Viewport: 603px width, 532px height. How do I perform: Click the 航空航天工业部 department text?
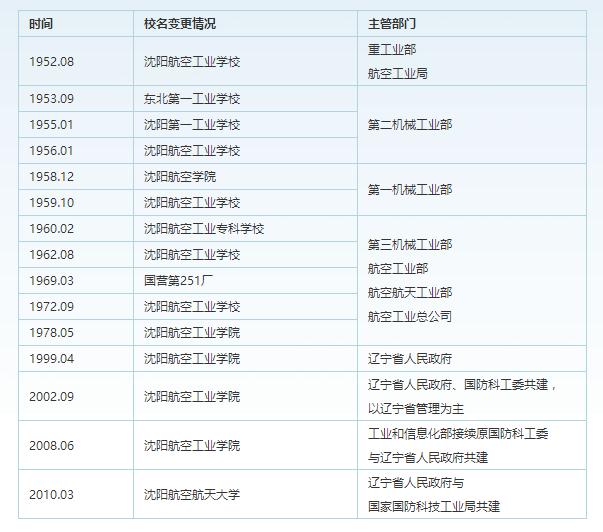410,292
